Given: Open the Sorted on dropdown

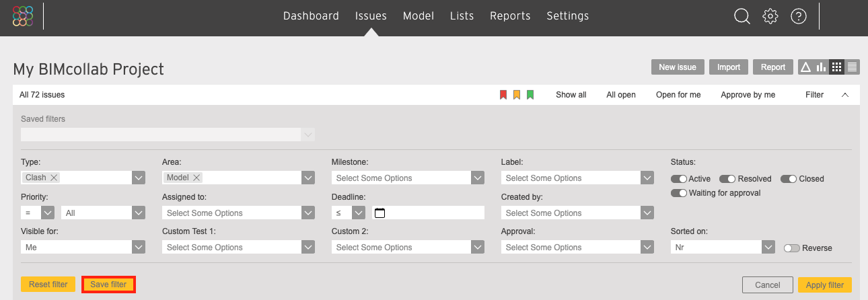Looking at the screenshot, I should coord(723,248).
